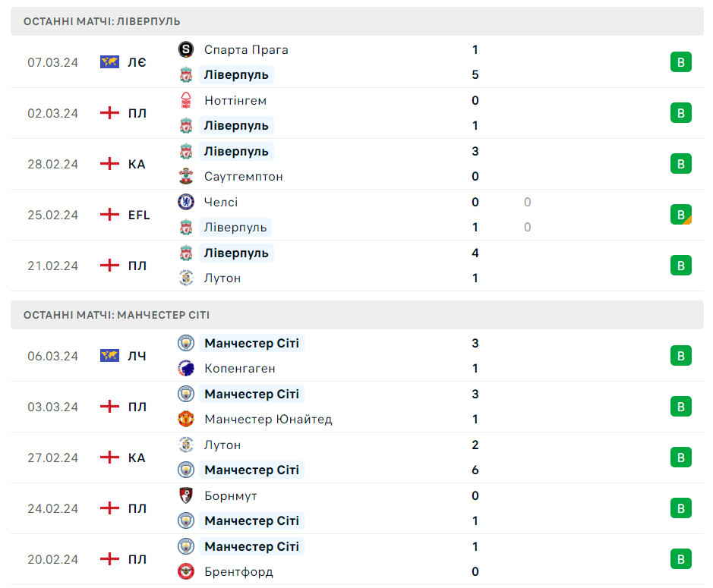Select the Брентфорд team name
Image resolution: width=713 pixels, height=588 pixels.
coord(238,572)
